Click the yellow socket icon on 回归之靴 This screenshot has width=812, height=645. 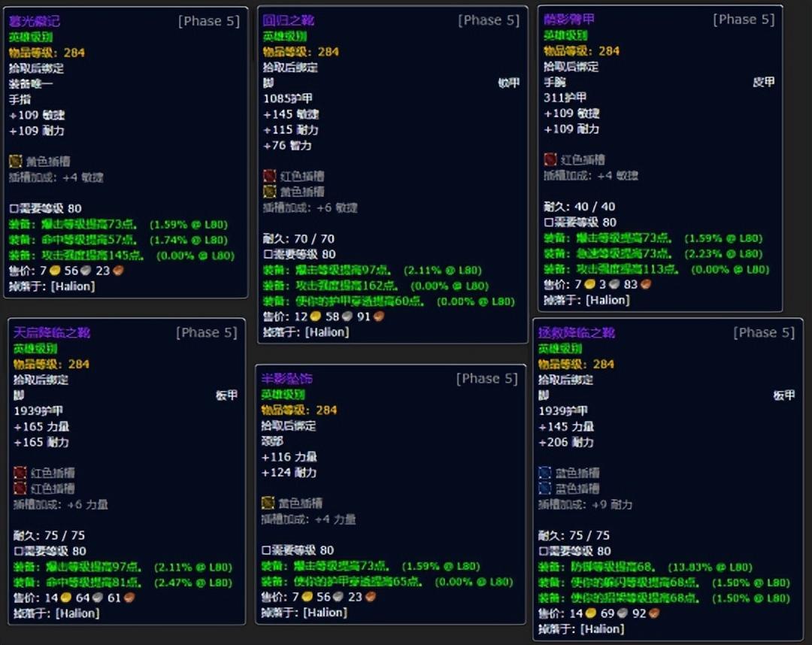pyautogui.click(x=270, y=192)
